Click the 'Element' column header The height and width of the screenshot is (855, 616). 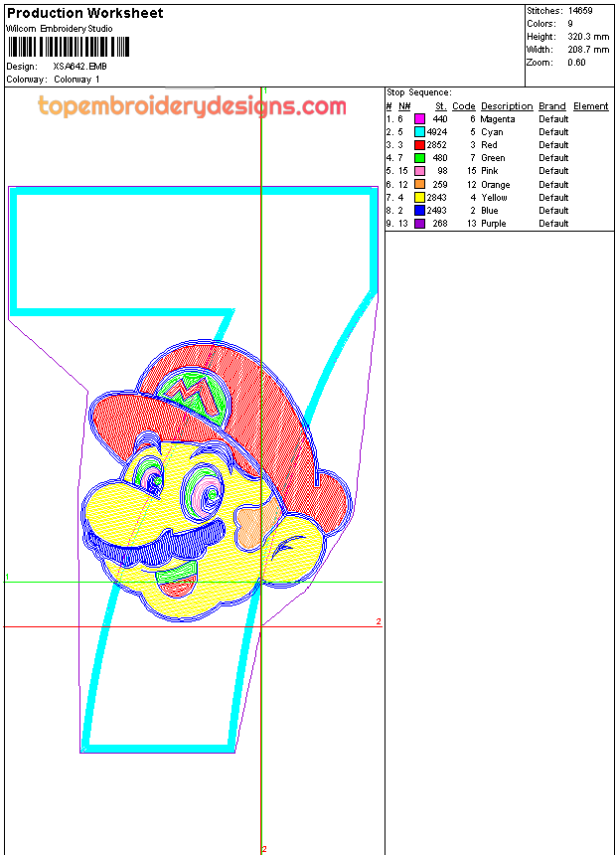click(x=590, y=106)
